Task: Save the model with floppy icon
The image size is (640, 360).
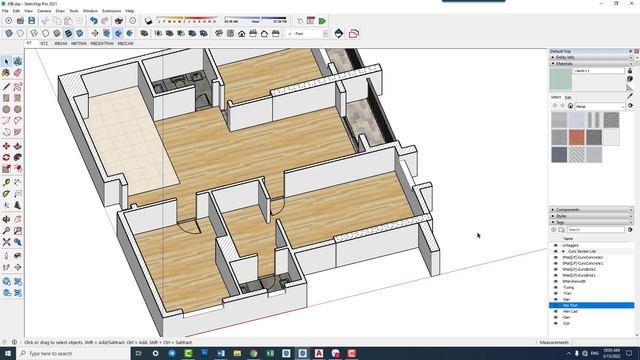Action: point(31,21)
